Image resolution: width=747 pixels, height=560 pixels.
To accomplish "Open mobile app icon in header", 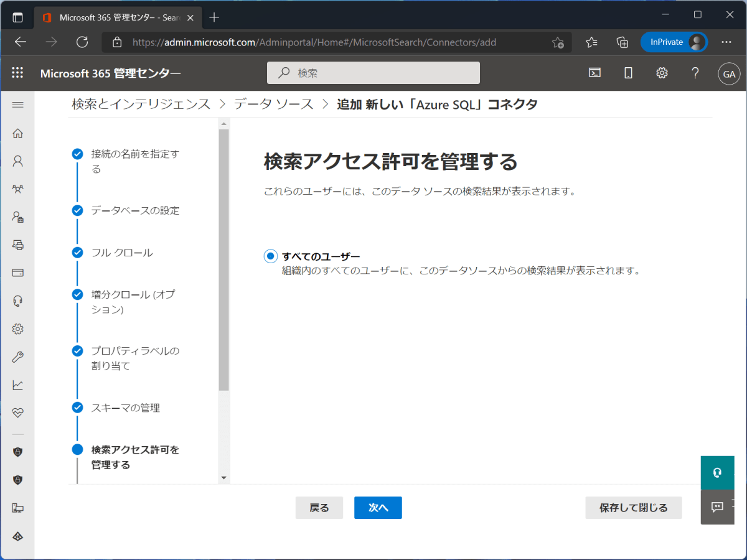I will pos(628,73).
